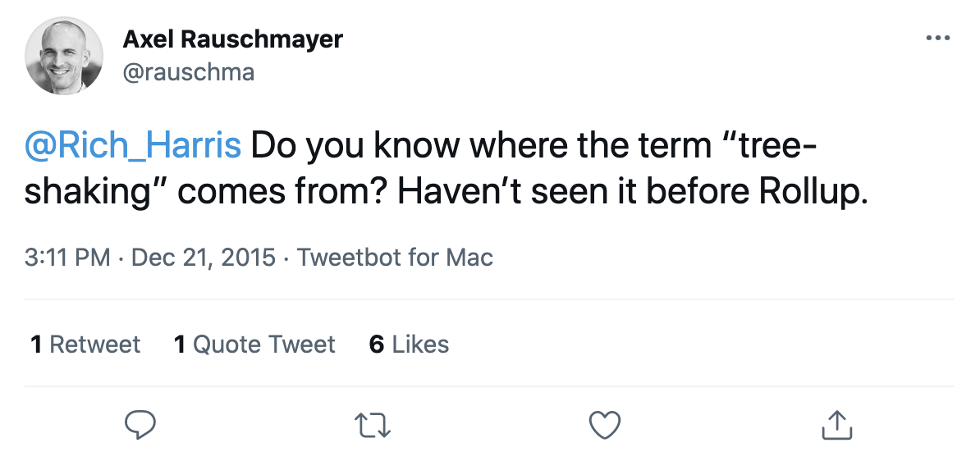
Task: Click the reply speech bubble icon
Action: click(x=140, y=424)
